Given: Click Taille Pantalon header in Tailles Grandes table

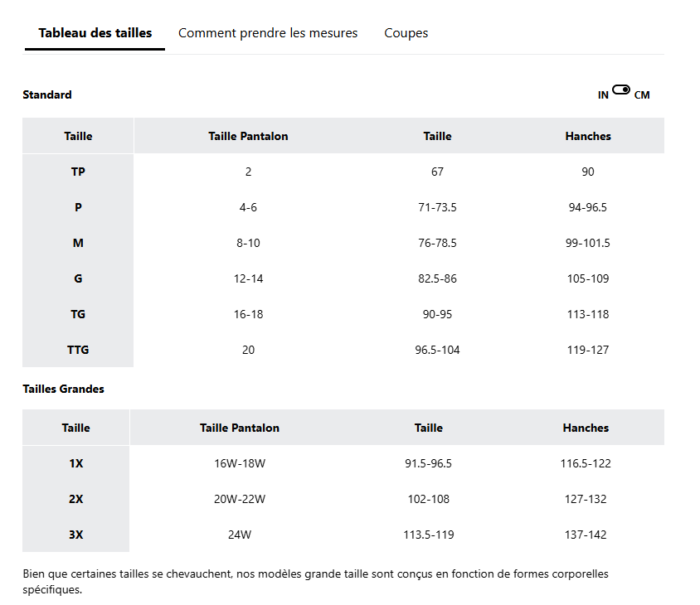Looking at the screenshot, I should 240,428.
